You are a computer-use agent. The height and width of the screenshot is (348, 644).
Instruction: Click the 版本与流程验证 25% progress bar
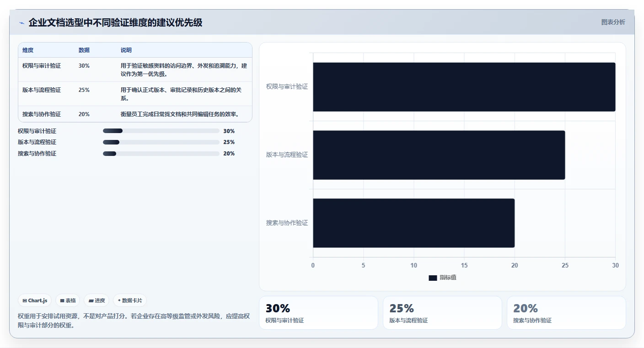[x=161, y=142]
